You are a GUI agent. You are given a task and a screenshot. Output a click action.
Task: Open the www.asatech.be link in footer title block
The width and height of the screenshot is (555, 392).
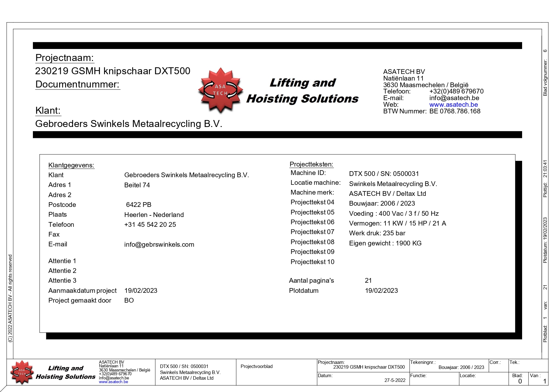tap(113, 382)
